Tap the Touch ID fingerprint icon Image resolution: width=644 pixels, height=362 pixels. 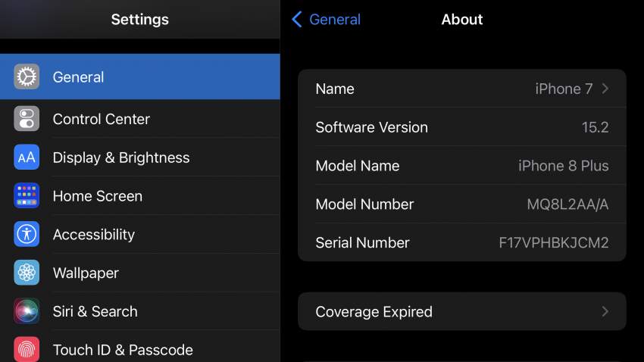click(27, 349)
